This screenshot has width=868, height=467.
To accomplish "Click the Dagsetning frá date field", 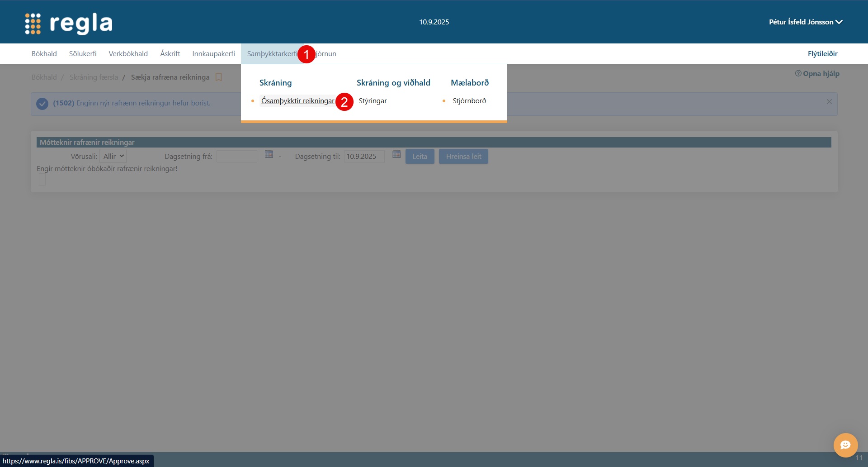I will (237, 156).
